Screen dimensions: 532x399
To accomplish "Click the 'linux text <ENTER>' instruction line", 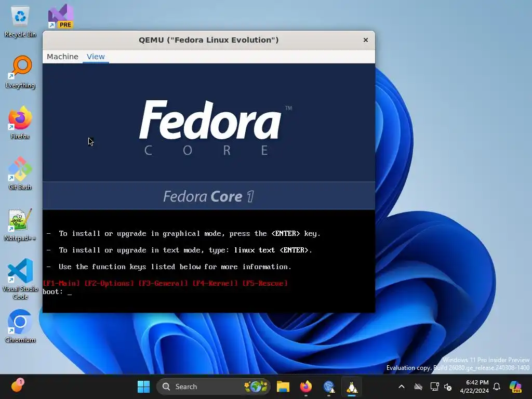I will [x=179, y=250].
